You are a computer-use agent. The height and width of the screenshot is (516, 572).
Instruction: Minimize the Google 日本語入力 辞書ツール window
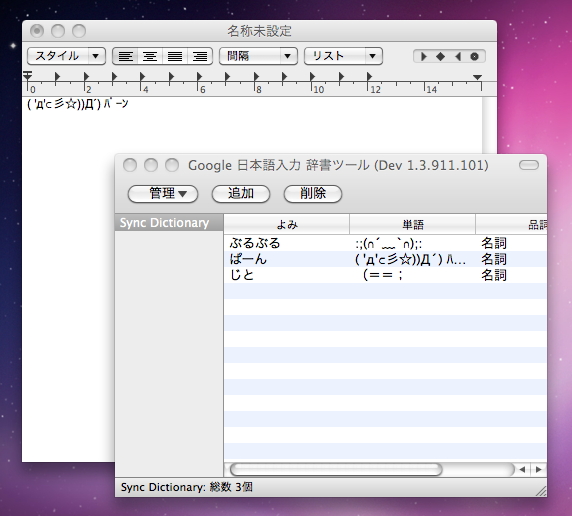click(151, 165)
